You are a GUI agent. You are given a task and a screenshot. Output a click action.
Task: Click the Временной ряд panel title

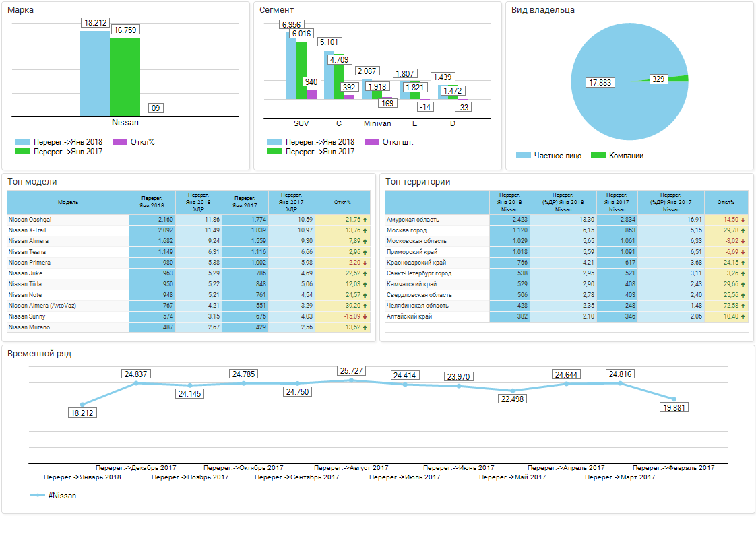point(40,354)
